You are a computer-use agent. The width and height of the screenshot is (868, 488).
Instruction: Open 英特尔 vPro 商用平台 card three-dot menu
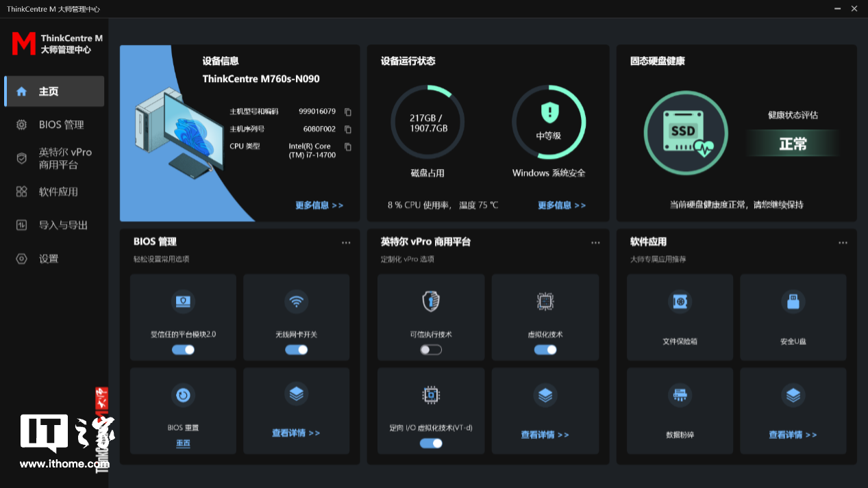tap(595, 243)
